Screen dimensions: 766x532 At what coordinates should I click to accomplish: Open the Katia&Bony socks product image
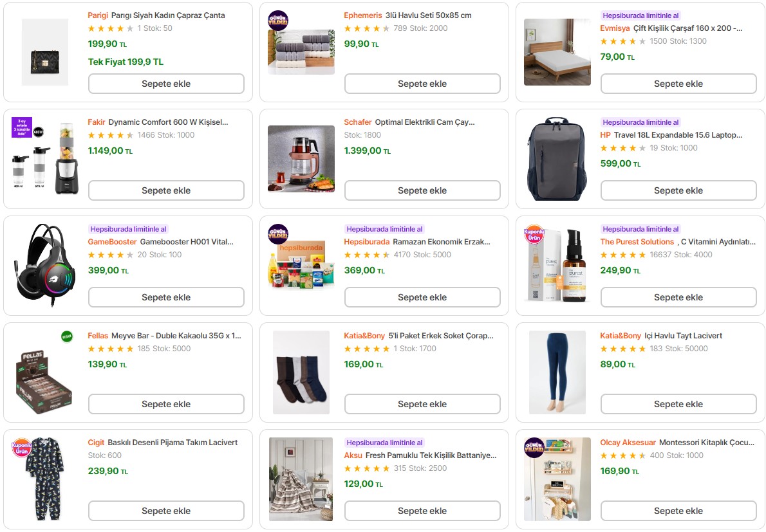(301, 372)
